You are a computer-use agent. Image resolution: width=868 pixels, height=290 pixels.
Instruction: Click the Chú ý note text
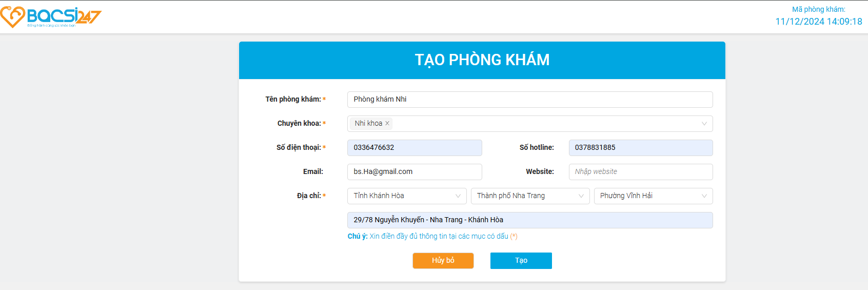click(x=432, y=236)
